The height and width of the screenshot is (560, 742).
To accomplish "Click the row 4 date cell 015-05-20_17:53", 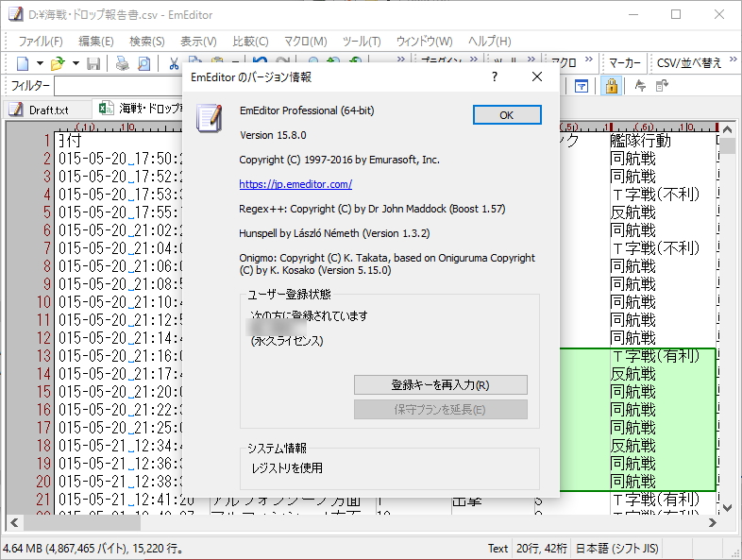I will tap(120, 195).
